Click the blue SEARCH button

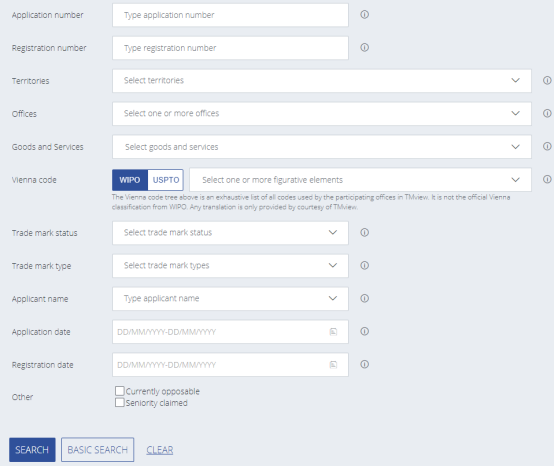[x=32, y=450]
